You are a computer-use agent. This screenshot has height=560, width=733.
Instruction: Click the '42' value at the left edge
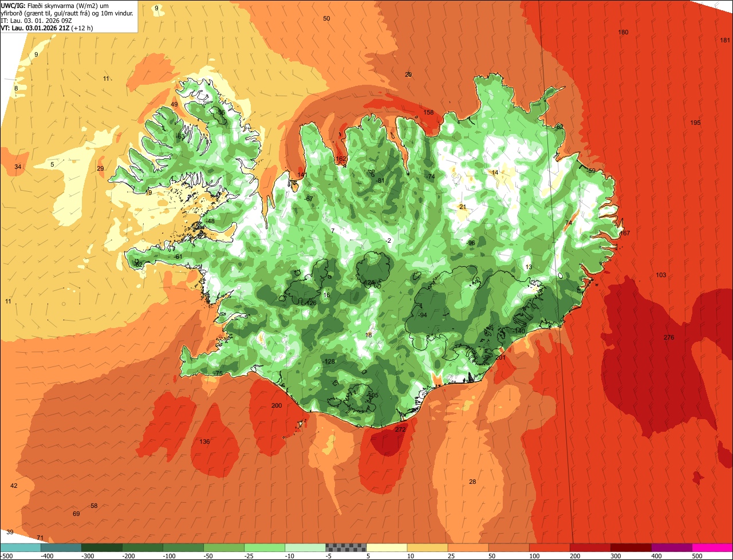coord(14,486)
